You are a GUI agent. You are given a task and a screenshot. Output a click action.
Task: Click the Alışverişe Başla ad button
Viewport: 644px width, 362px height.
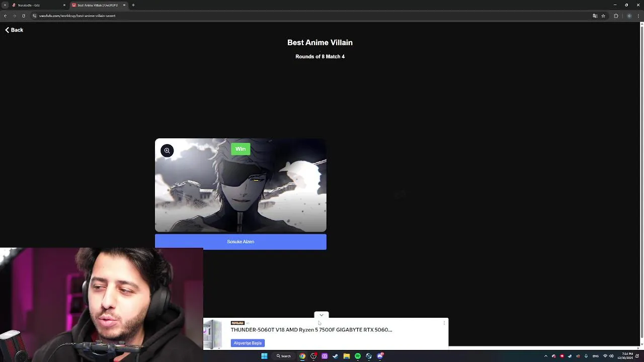(248, 343)
